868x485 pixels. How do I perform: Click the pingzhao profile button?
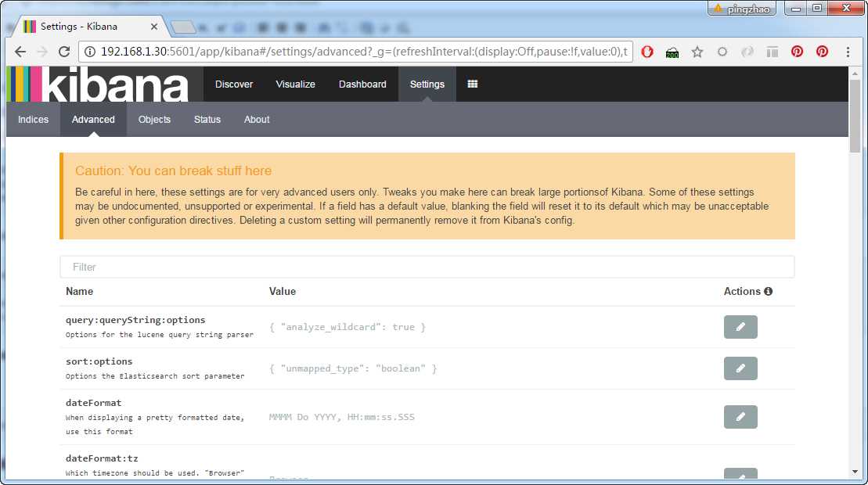pos(742,9)
